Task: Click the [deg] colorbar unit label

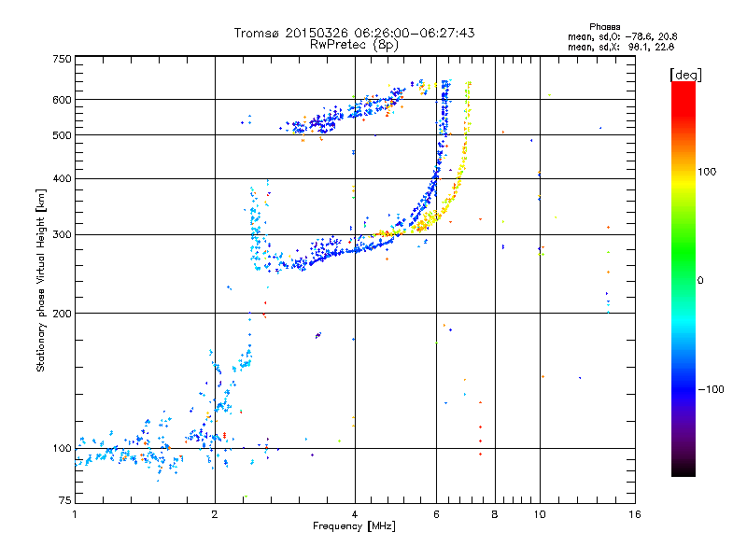Action: click(685, 74)
